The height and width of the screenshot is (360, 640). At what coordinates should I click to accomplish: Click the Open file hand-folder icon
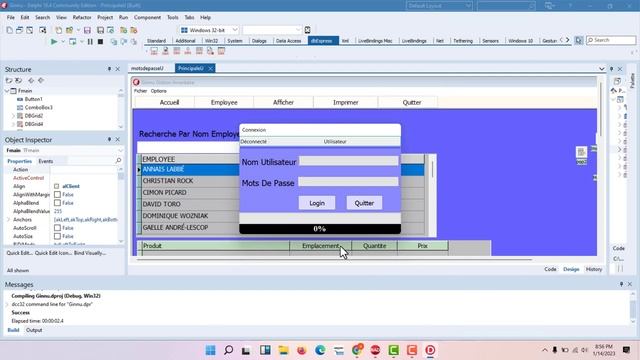[59, 30]
